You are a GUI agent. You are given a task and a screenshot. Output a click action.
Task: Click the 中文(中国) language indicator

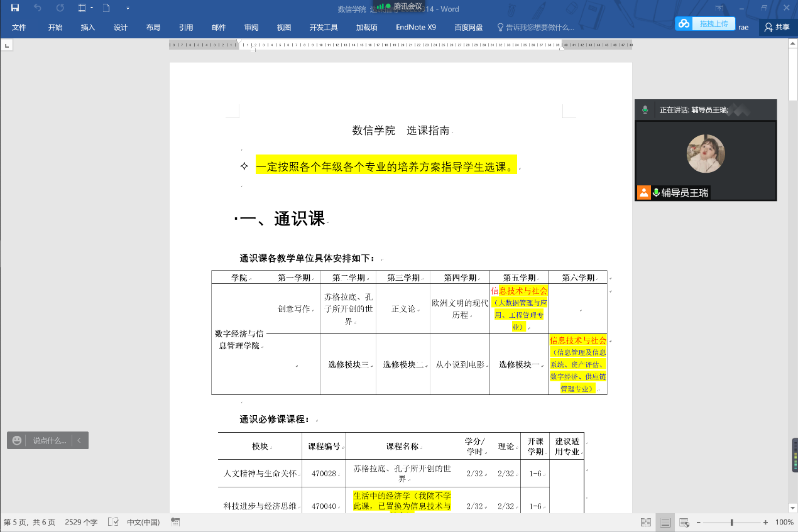point(143,522)
